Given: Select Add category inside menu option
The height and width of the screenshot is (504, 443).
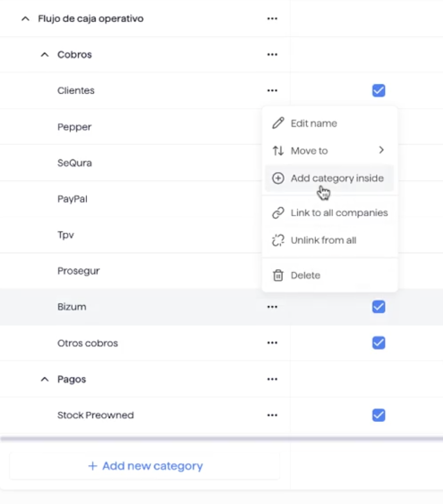Looking at the screenshot, I should [x=337, y=178].
